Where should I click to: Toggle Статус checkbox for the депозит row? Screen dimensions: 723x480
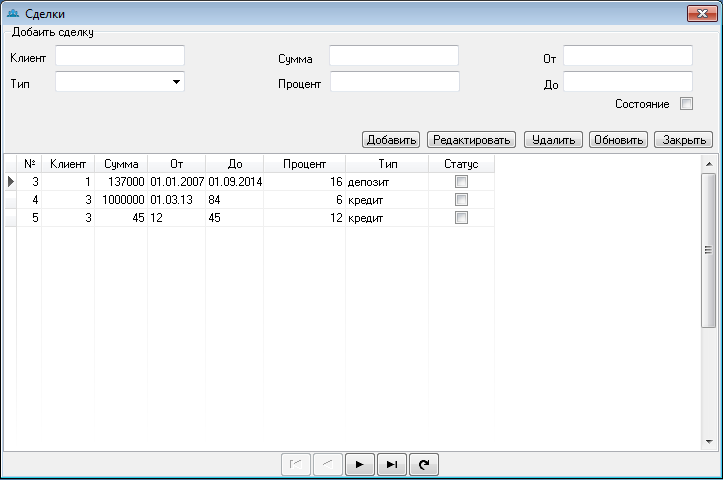[461, 182]
